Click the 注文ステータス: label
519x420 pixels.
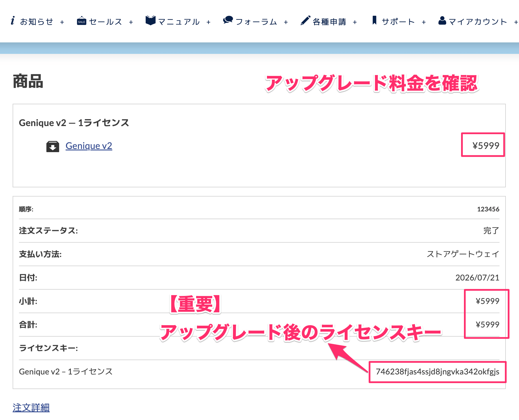click(48, 230)
